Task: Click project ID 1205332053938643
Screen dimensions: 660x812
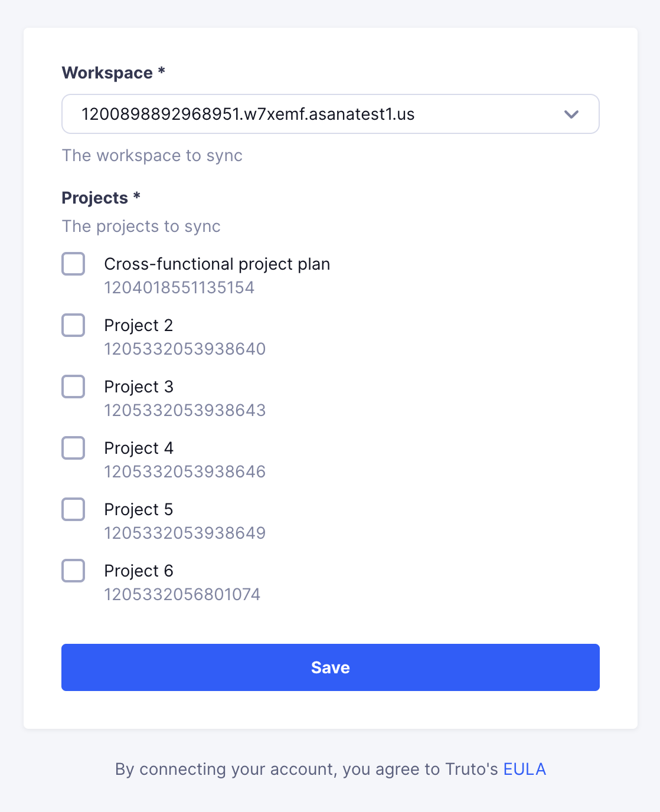Action: pyautogui.click(x=185, y=410)
